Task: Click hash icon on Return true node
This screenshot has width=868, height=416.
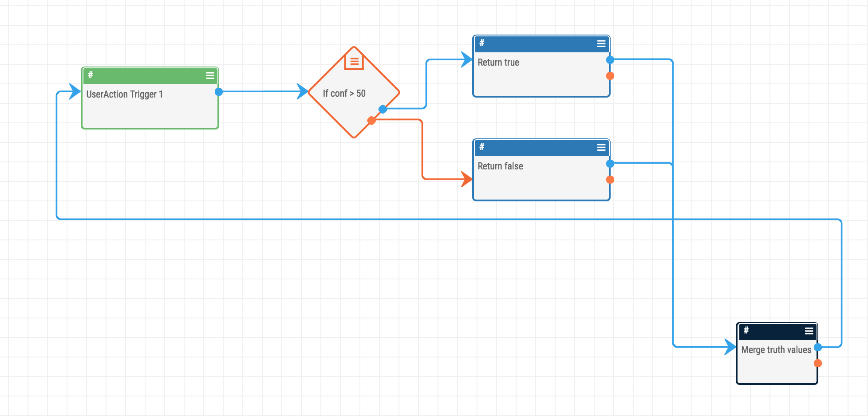Action: coord(482,43)
